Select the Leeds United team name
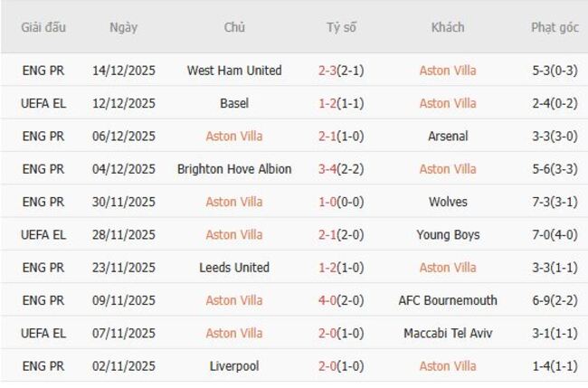Viewport: 588px width, 388px height. 234,268
